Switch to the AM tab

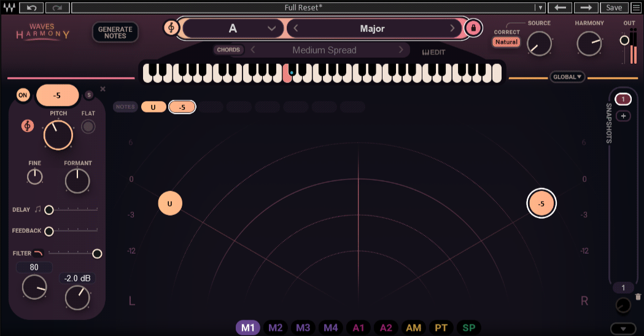[414, 328]
